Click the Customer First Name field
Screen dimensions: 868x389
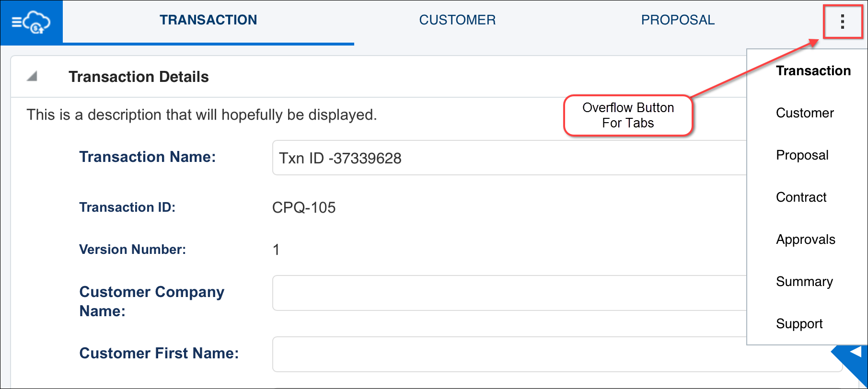tap(479, 354)
